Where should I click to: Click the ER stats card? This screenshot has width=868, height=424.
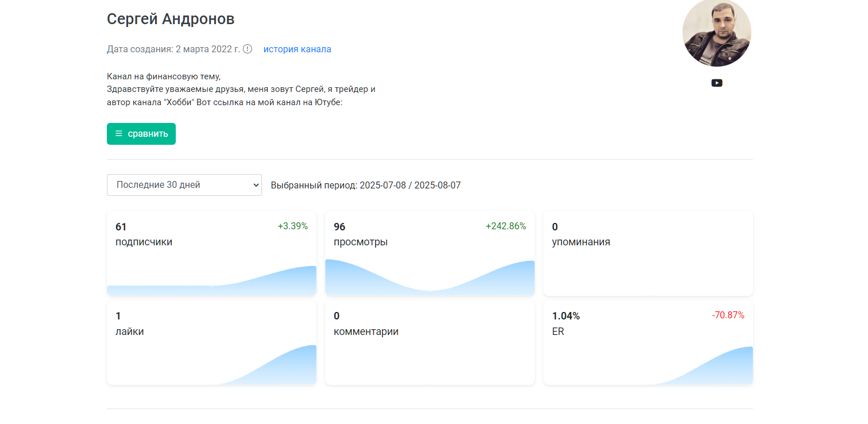tap(648, 342)
